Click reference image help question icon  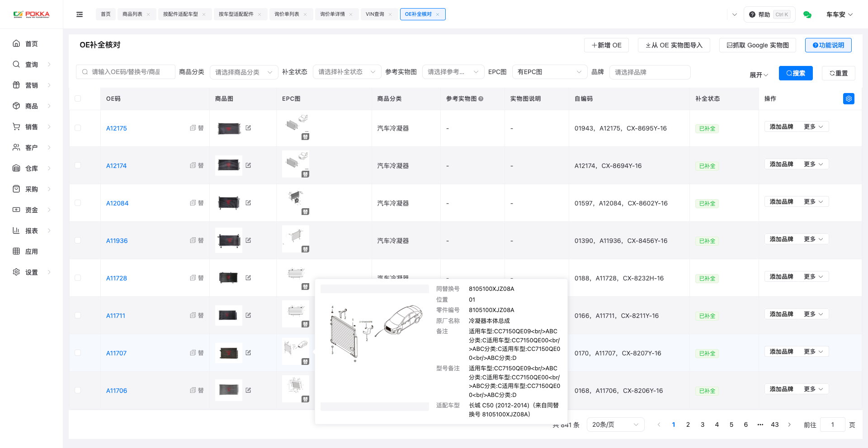(481, 98)
